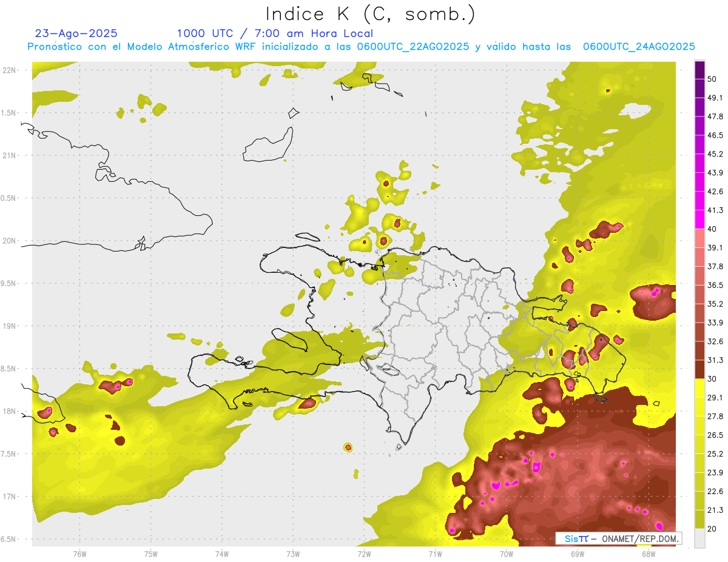Image resolution: width=728 pixels, height=562 pixels.
Task: Click the colorbar label "39.1"
Action: [715, 248]
